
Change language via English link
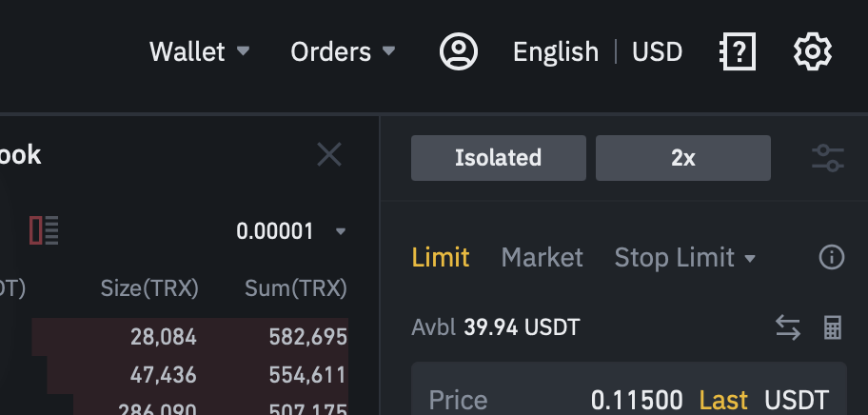[556, 52]
